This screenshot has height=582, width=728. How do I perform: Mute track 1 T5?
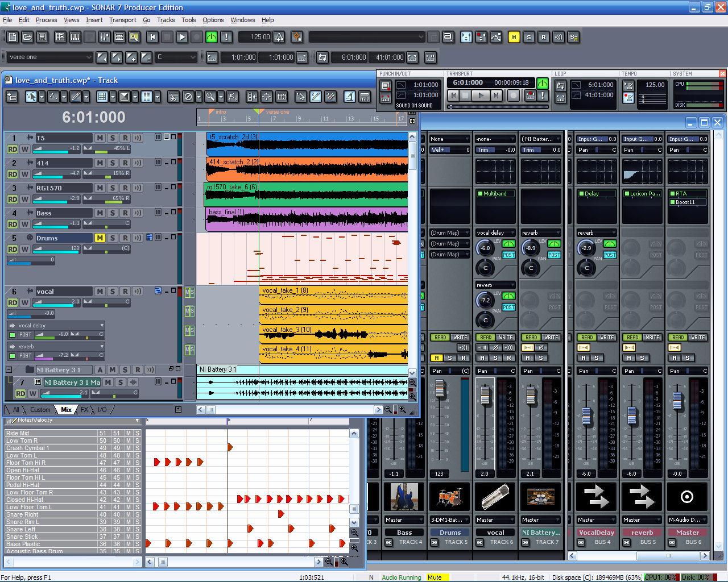[x=100, y=138]
